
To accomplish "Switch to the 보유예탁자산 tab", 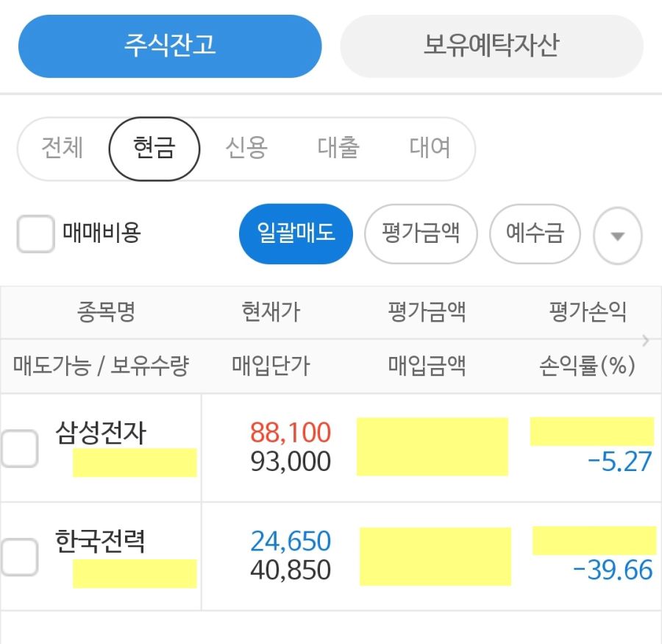I will [x=491, y=46].
